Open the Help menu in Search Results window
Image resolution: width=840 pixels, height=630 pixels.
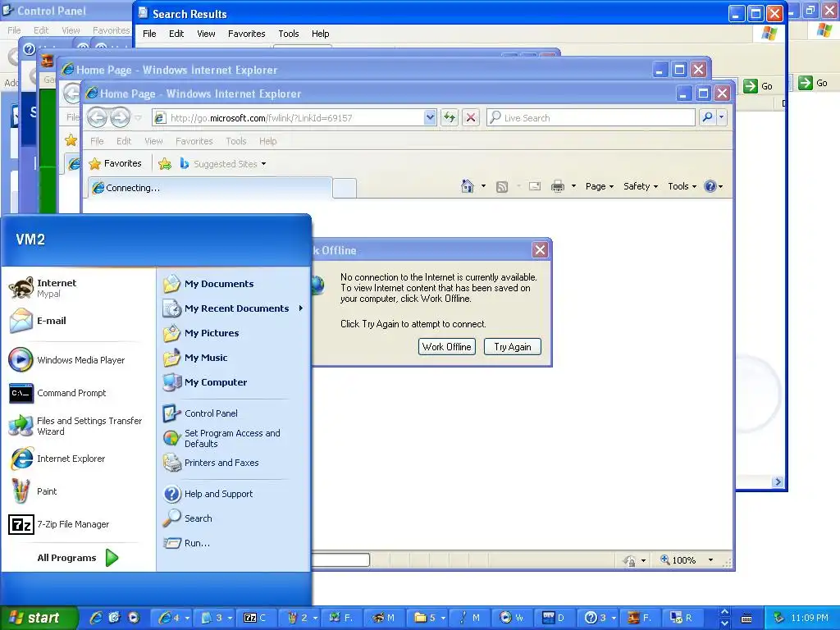click(x=321, y=34)
